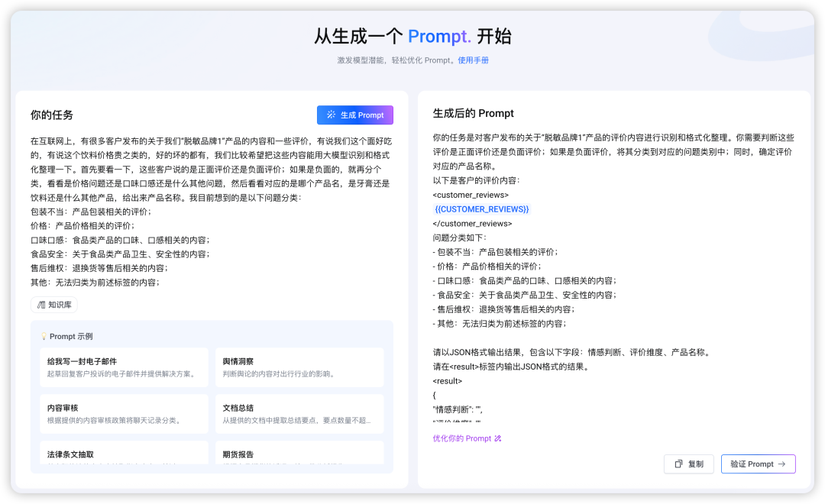Click the {{CUSTOMER_REVIEWS}} variable tag
Image resolution: width=825 pixels, height=504 pixels.
coord(481,209)
